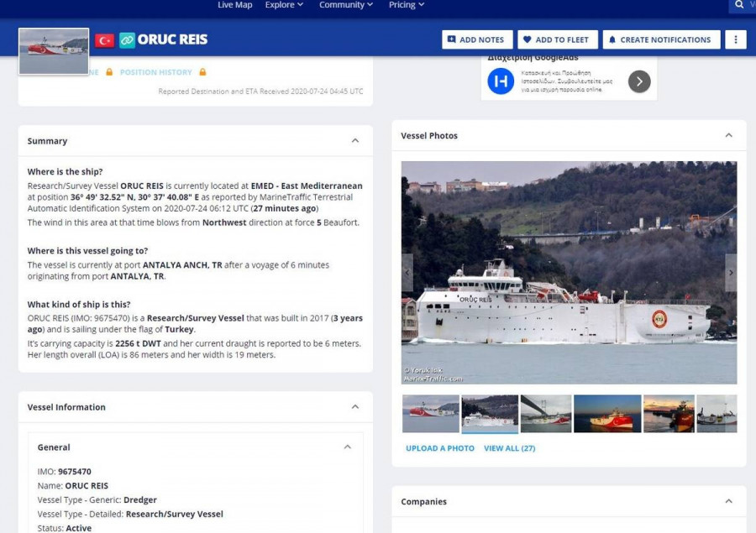The height and width of the screenshot is (533, 756).
Task: Click the search magnifier icon
Action: tap(740, 5)
